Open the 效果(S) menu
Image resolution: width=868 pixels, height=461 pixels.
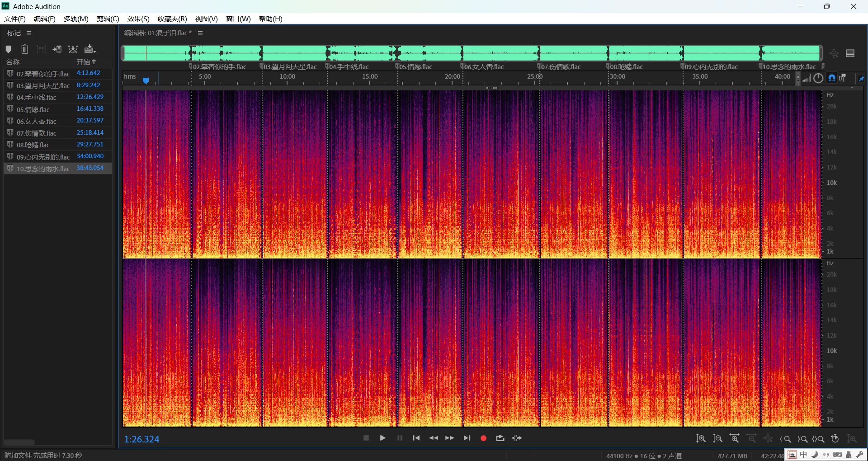138,19
